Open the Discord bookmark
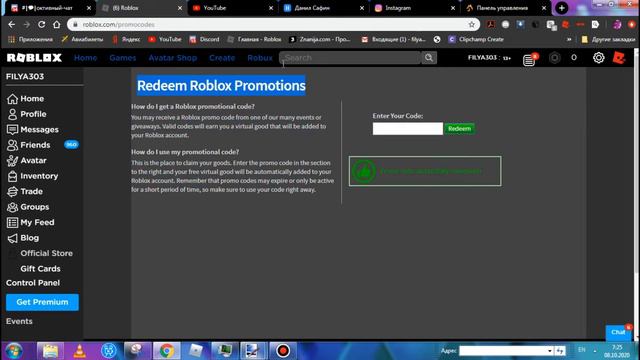Viewport: 640px width, 360px height. [204, 40]
